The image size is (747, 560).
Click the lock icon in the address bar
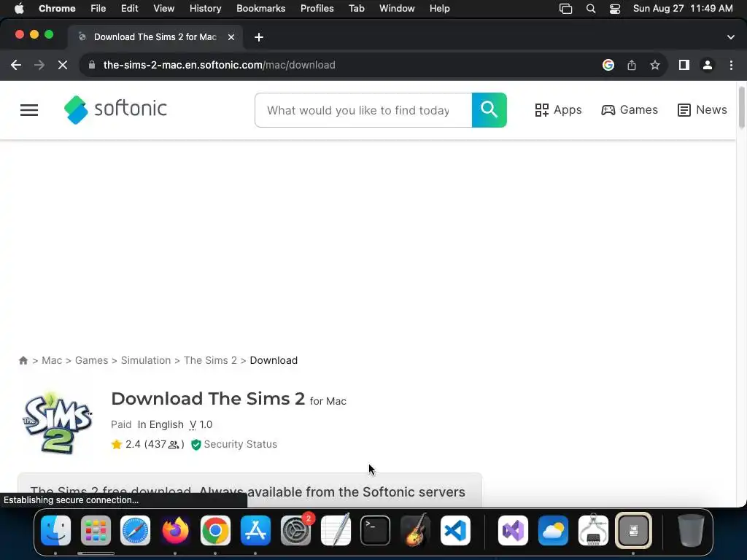pos(92,65)
